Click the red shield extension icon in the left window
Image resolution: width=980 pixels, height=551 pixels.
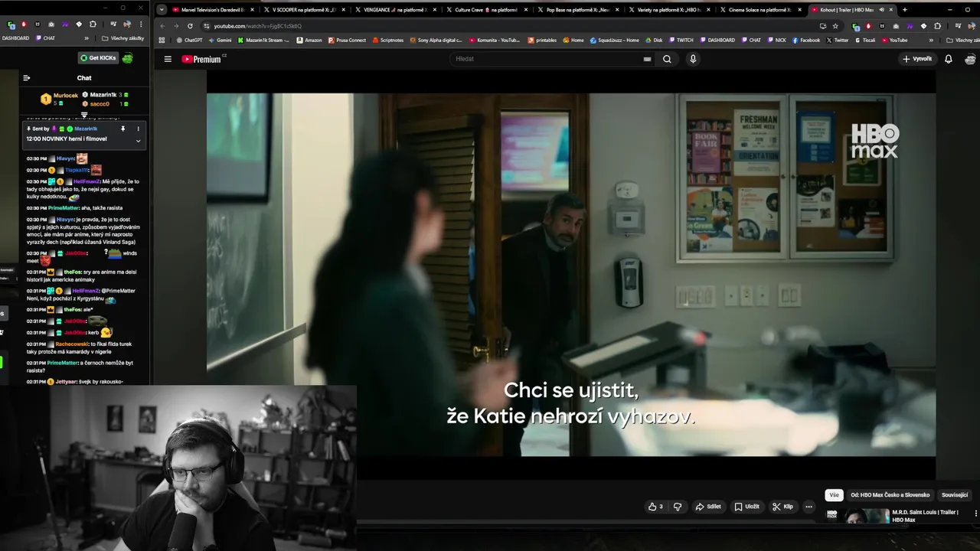tap(24, 24)
